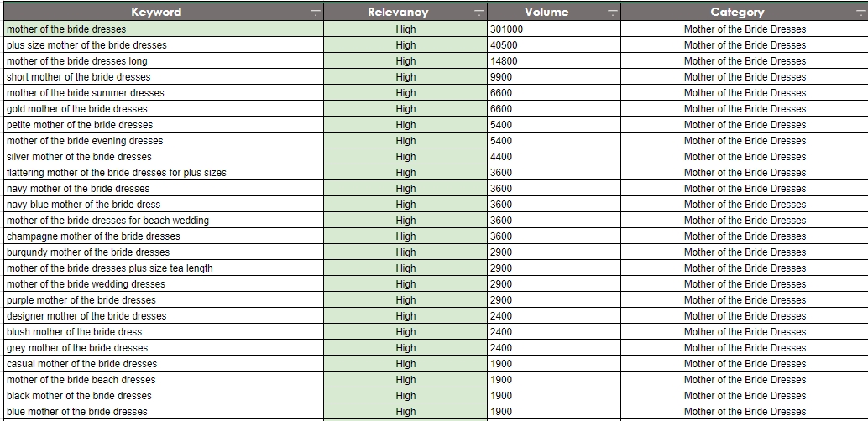Click 'mother of the bride dresses for beach wedding'
The image size is (868, 421).
click(164, 221)
